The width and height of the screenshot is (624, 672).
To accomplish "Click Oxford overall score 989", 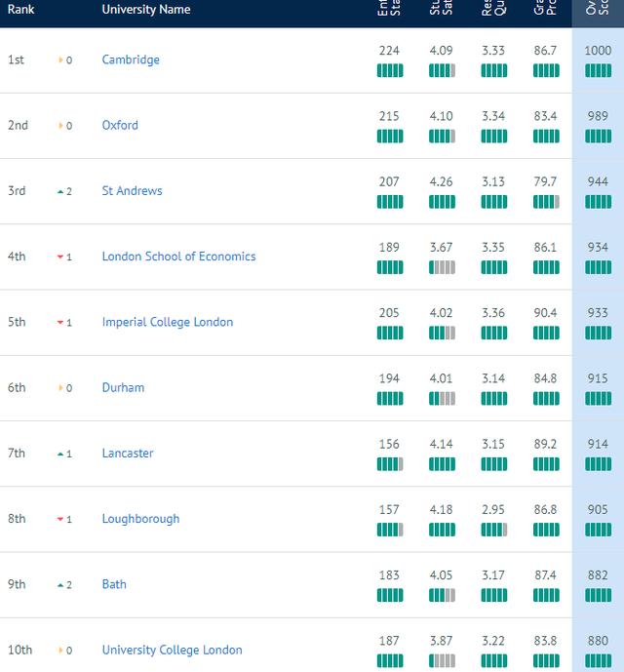I will pos(598,116).
